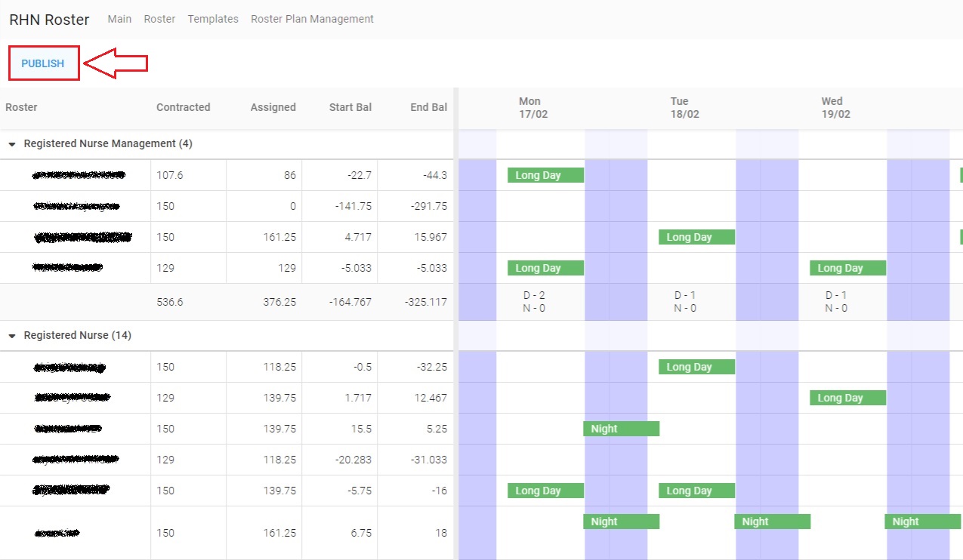Go to the Templates page
963x560 pixels.
pos(213,19)
